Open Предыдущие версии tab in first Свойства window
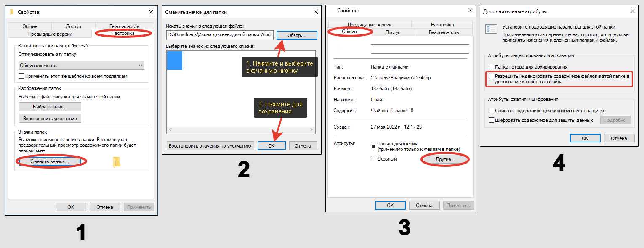This screenshot has height=248, width=644. click(50, 34)
